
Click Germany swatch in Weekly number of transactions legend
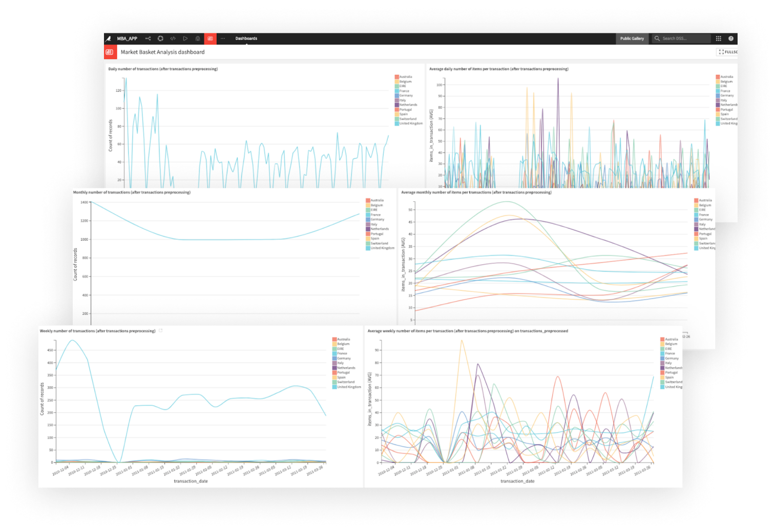click(334, 358)
